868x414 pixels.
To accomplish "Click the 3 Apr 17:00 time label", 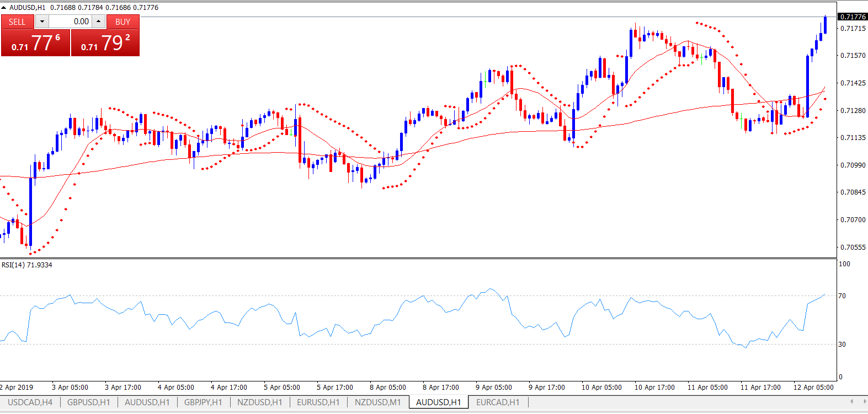I will click(x=123, y=388).
